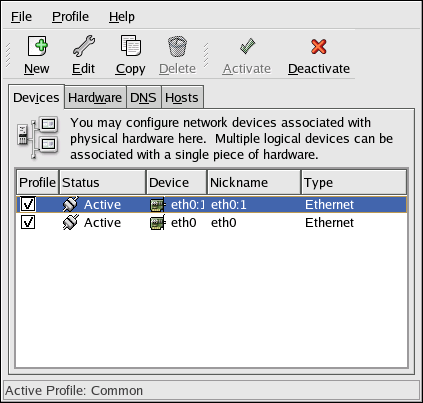Sort devices by Nickname column header
The width and height of the screenshot is (423, 403).
point(254,182)
